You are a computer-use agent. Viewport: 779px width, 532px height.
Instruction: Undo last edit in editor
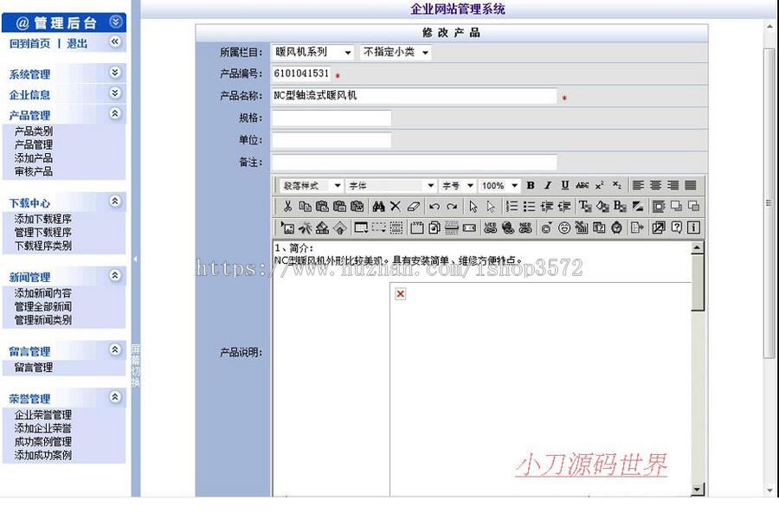[x=435, y=206]
